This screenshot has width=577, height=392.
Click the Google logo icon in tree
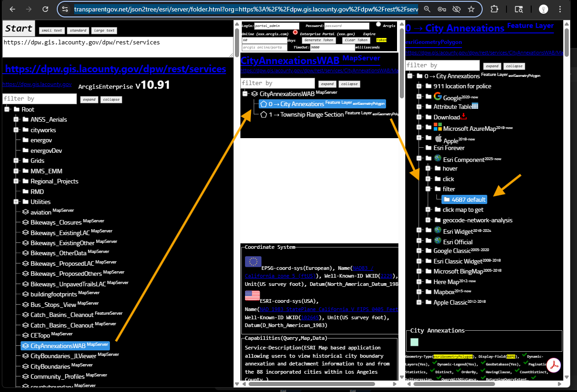pyautogui.click(x=438, y=97)
